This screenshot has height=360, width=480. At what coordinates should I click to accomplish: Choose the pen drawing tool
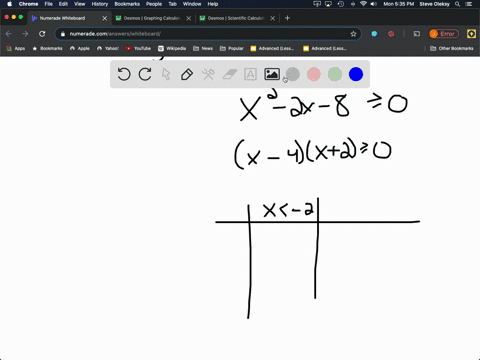tap(187, 74)
